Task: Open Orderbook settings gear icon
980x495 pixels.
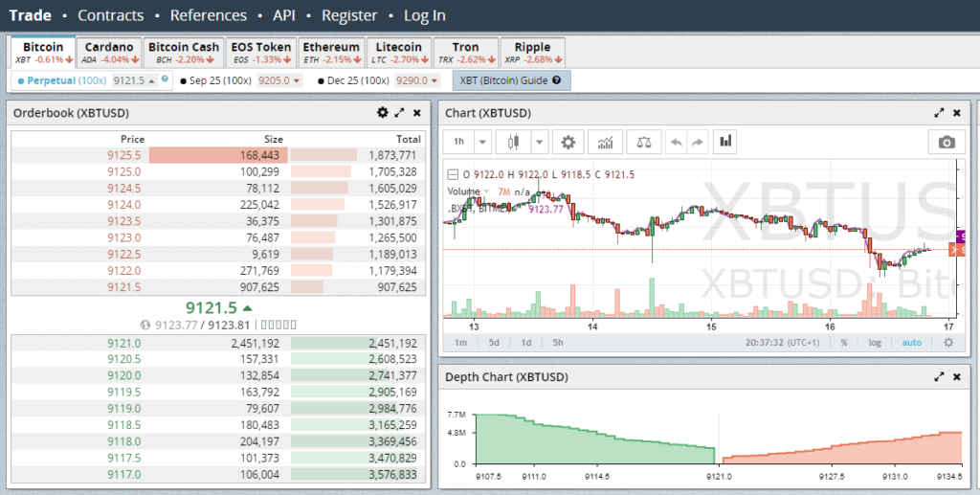Action: [383, 113]
